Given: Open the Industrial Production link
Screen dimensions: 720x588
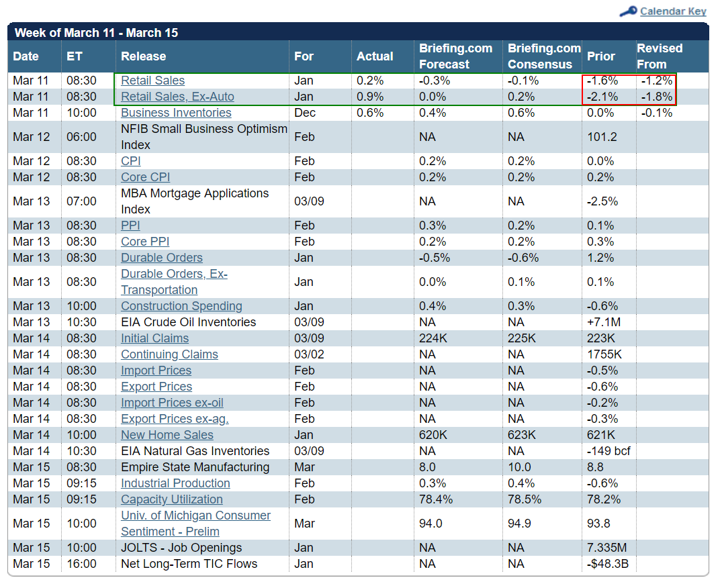Looking at the screenshot, I should (x=175, y=483).
